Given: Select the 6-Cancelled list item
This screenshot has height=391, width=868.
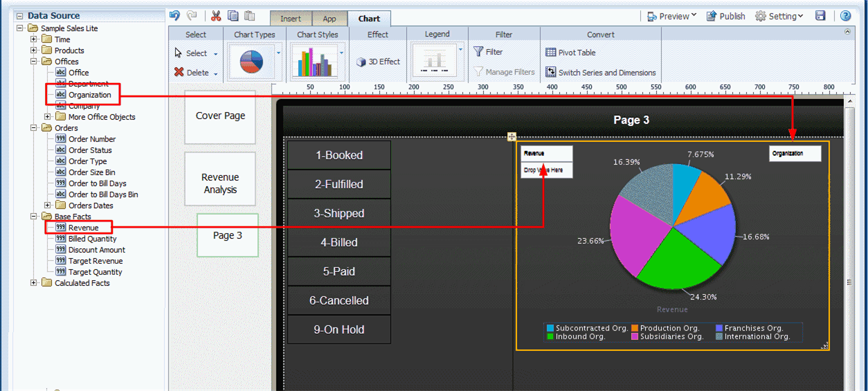Looking at the screenshot, I should click(x=339, y=300).
